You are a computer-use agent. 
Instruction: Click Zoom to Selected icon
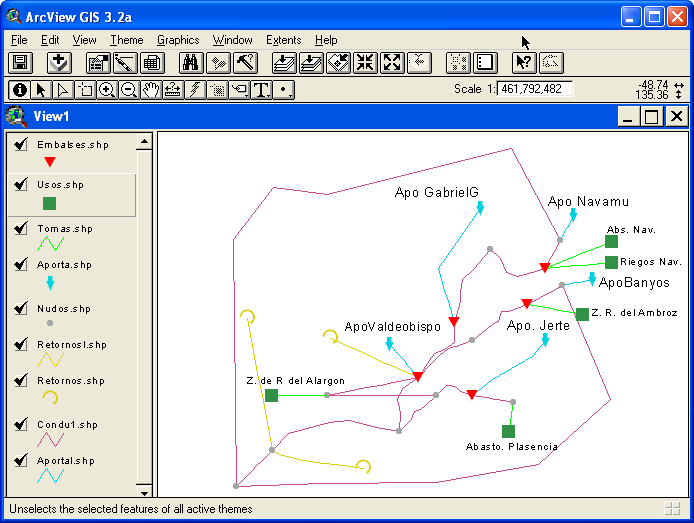[x=339, y=63]
